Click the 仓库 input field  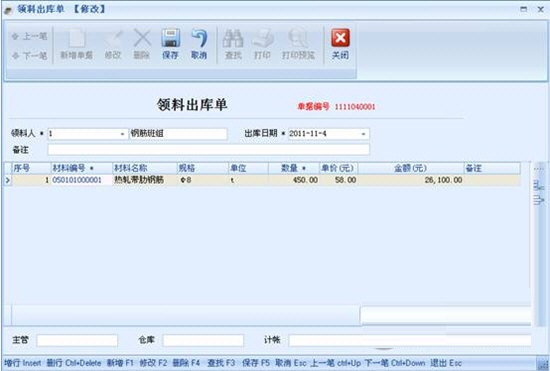(203, 340)
